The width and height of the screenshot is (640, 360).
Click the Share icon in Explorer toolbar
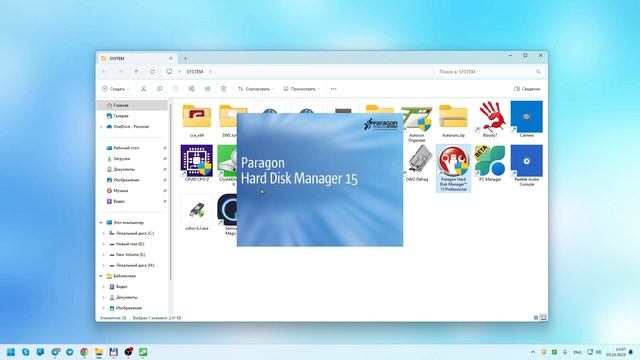[207, 89]
